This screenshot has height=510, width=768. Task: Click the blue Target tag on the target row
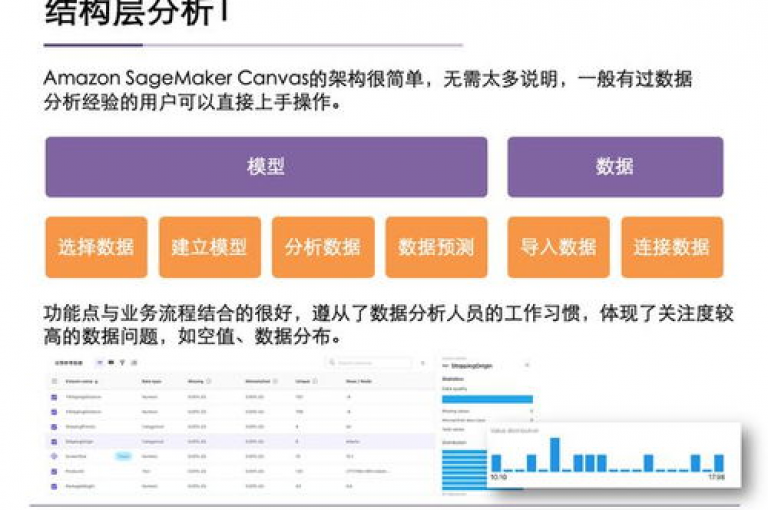pos(123,456)
